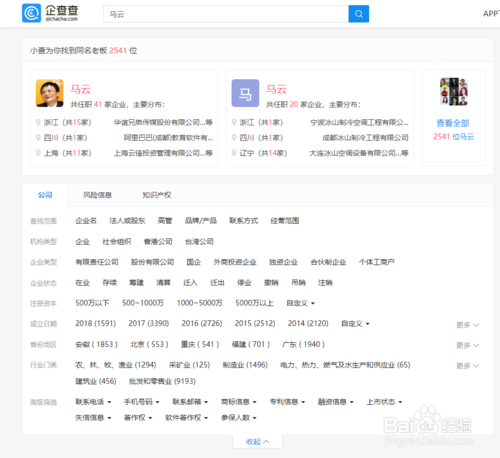Open the first 马云 profile photo
Viewport: 500px width, 458px height.
coord(50,93)
